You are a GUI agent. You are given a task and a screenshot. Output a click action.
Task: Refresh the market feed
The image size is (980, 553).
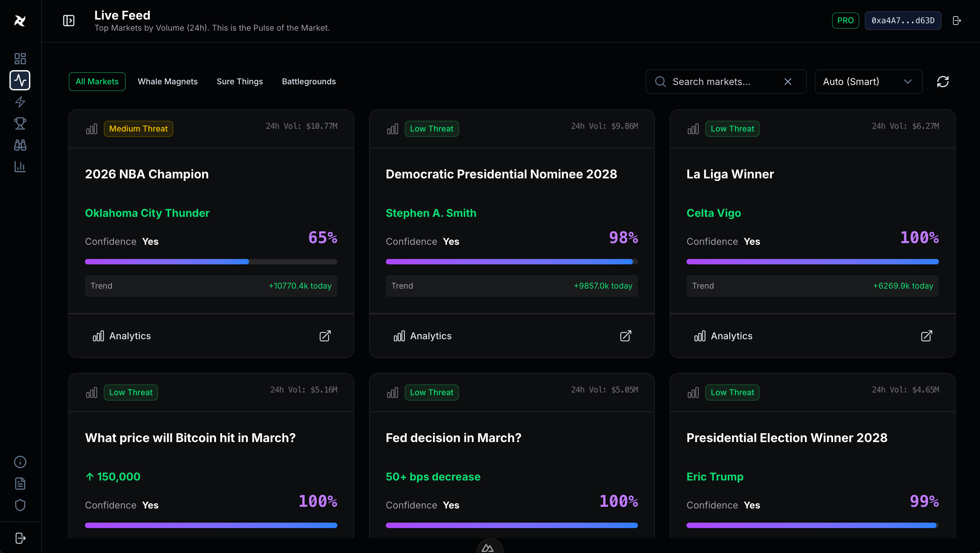[x=943, y=82]
